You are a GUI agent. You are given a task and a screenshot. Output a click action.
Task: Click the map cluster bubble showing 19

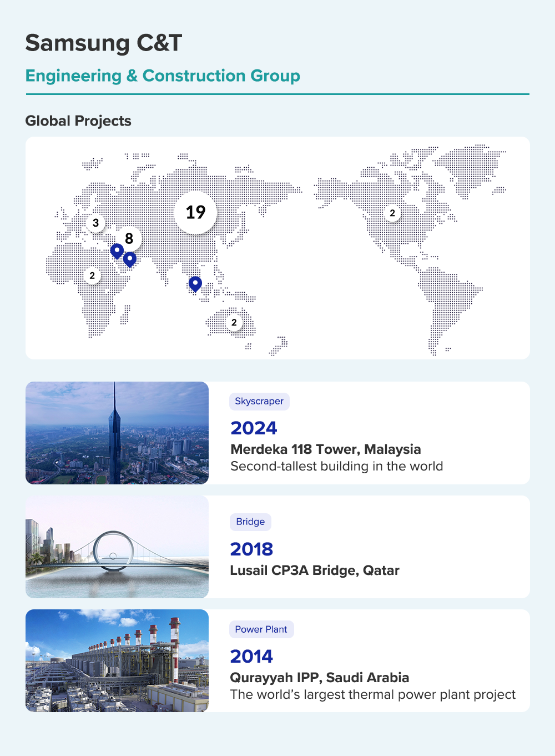(x=195, y=212)
